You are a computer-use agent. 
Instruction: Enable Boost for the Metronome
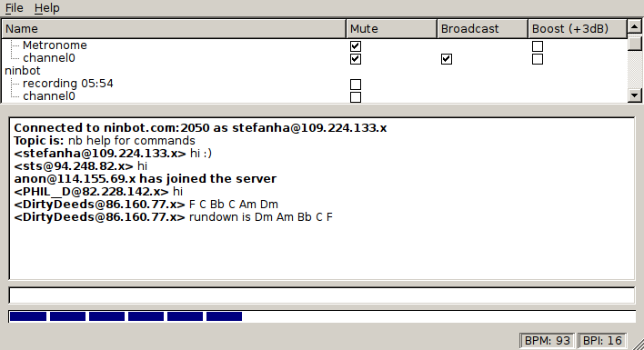point(538,46)
